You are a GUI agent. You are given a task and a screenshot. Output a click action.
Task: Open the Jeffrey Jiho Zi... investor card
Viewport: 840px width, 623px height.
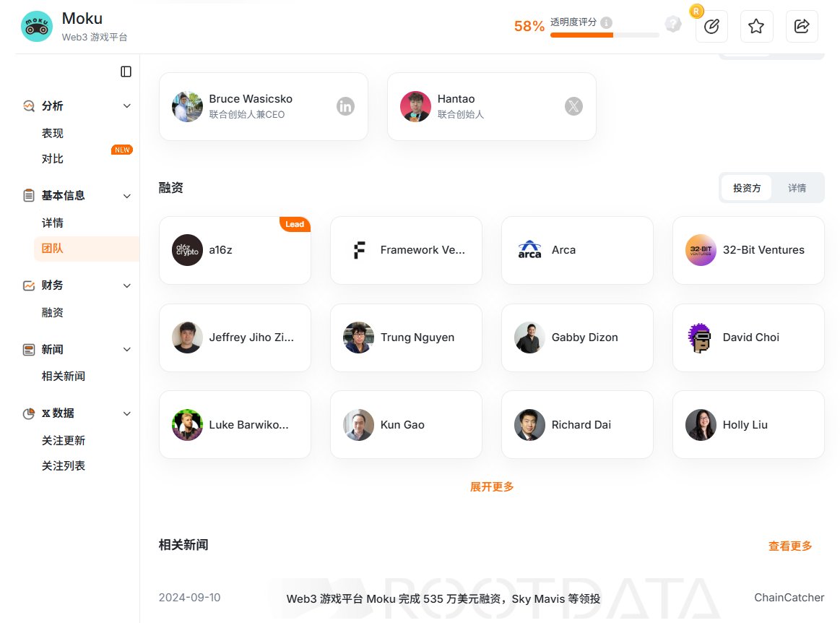click(x=235, y=338)
